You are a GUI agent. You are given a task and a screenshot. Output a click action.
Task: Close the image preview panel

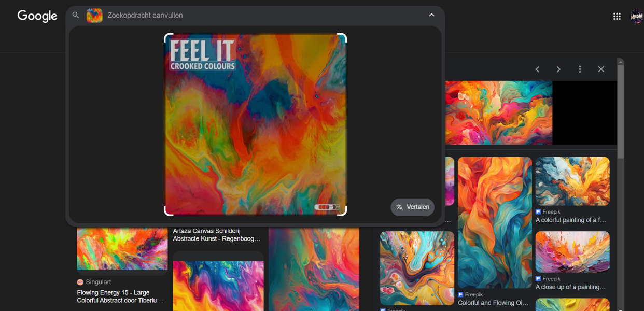tap(601, 69)
